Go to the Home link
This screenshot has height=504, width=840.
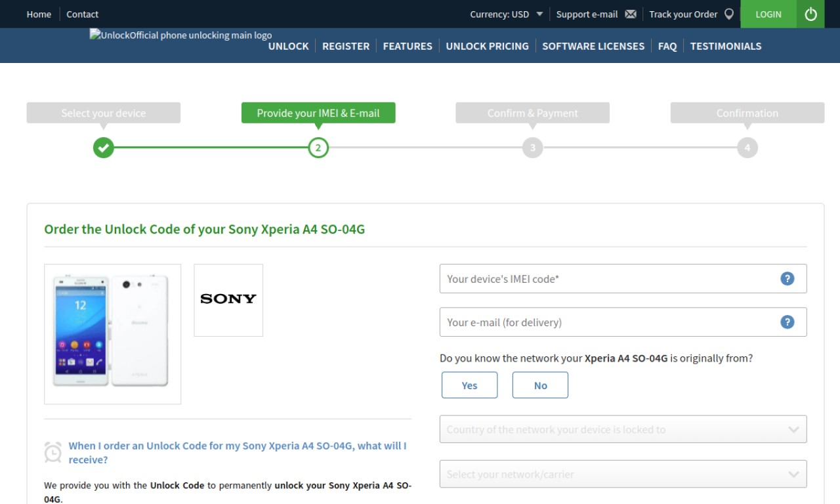[39, 14]
